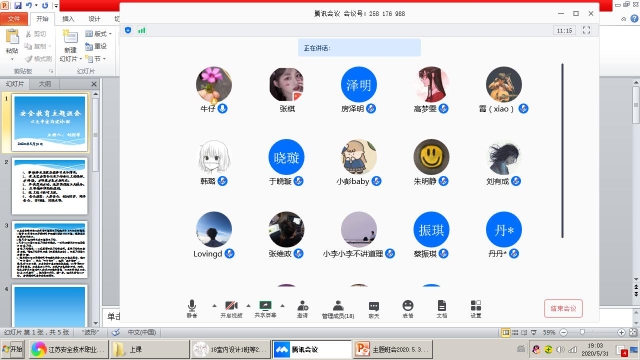Click the Format Painter brush button

38,59
